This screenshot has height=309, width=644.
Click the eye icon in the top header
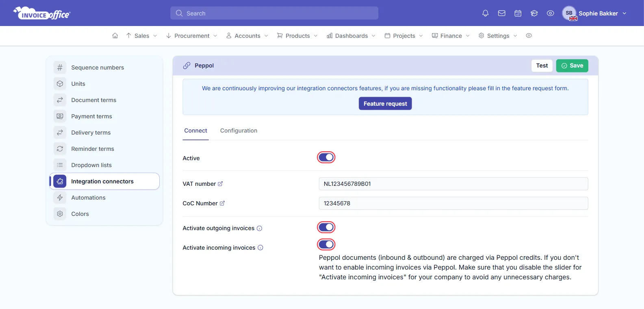pos(550,13)
